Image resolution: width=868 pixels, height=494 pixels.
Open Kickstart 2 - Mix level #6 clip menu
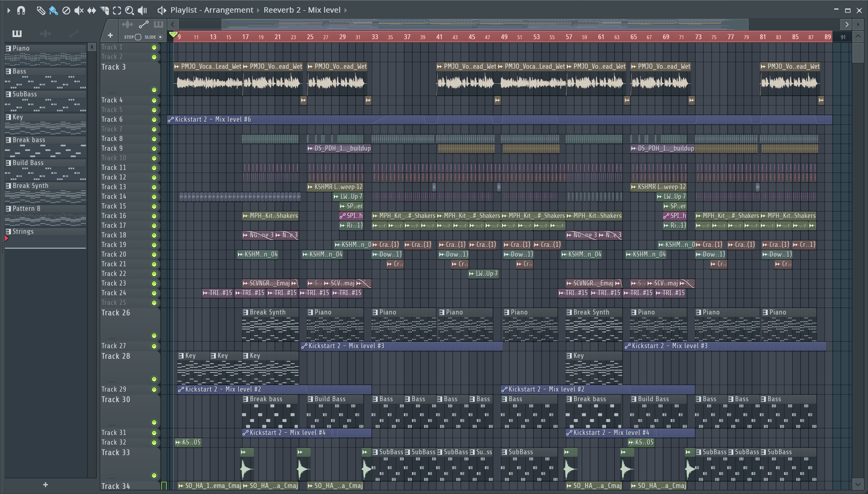click(x=171, y=119)
